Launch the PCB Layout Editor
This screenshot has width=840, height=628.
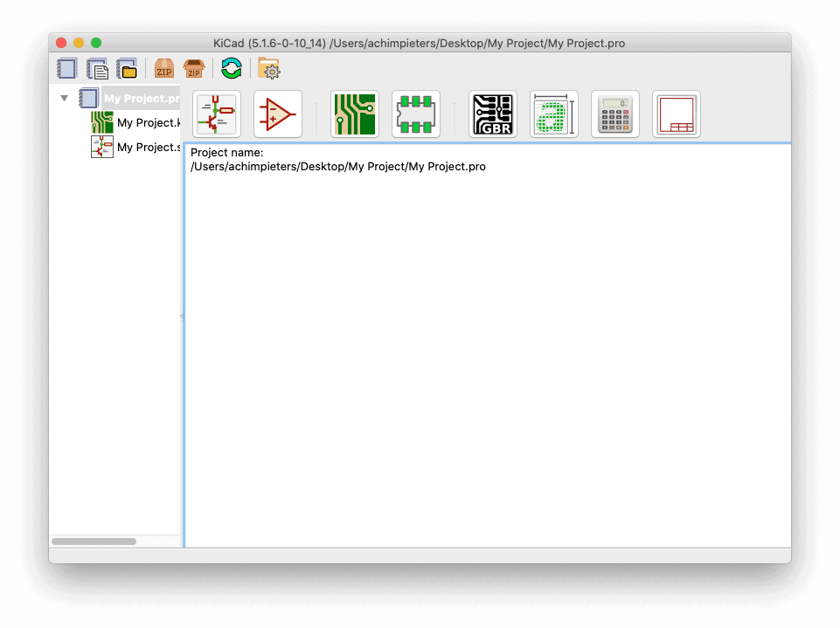[355, 114]
